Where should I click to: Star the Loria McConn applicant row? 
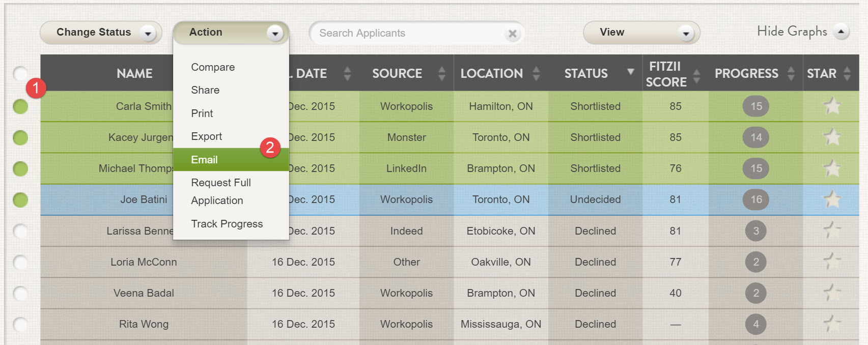(x=831, y=262)
